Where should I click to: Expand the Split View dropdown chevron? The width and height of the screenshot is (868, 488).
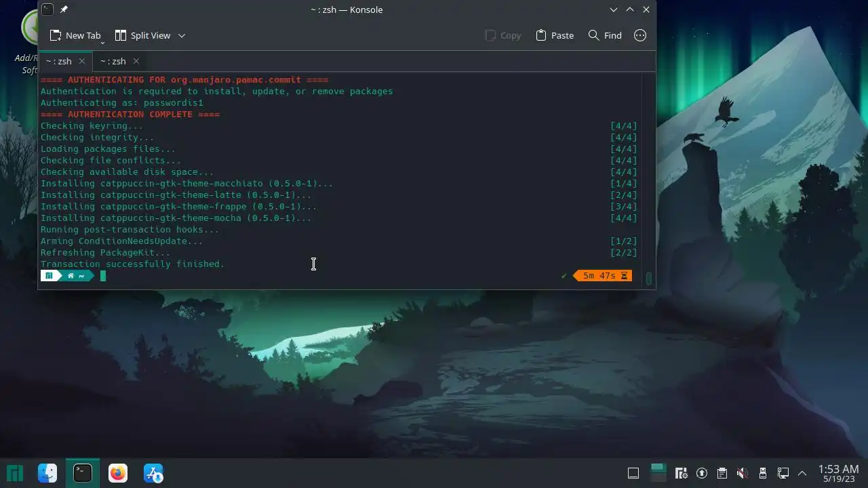click(x=182, y=35)
